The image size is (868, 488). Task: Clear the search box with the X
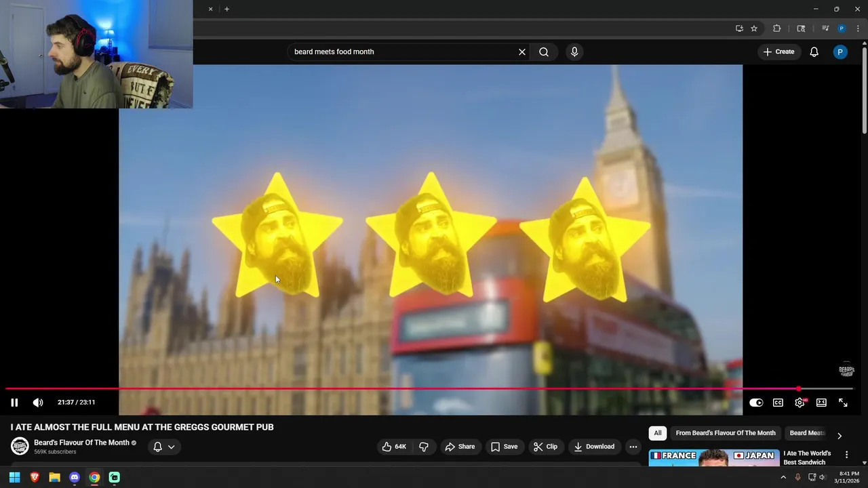coord(522,52)
